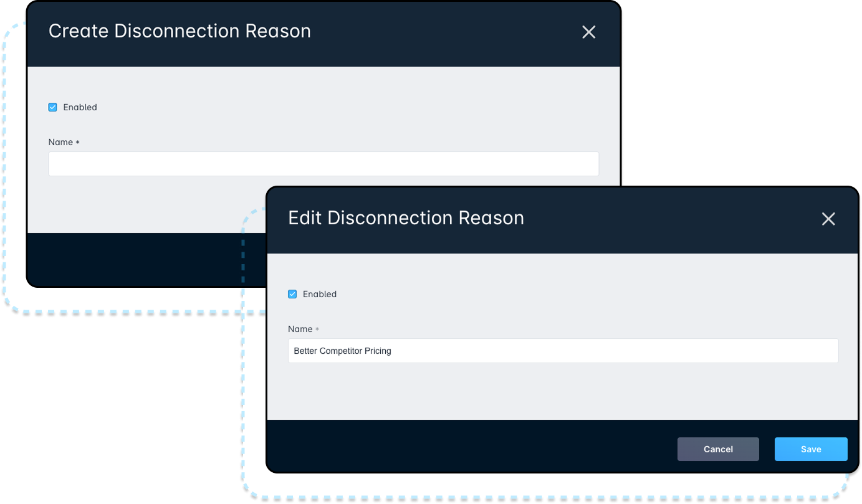Click required asterisk beside Name in Create dialog

pyautogui.click(x=77, y=143)
